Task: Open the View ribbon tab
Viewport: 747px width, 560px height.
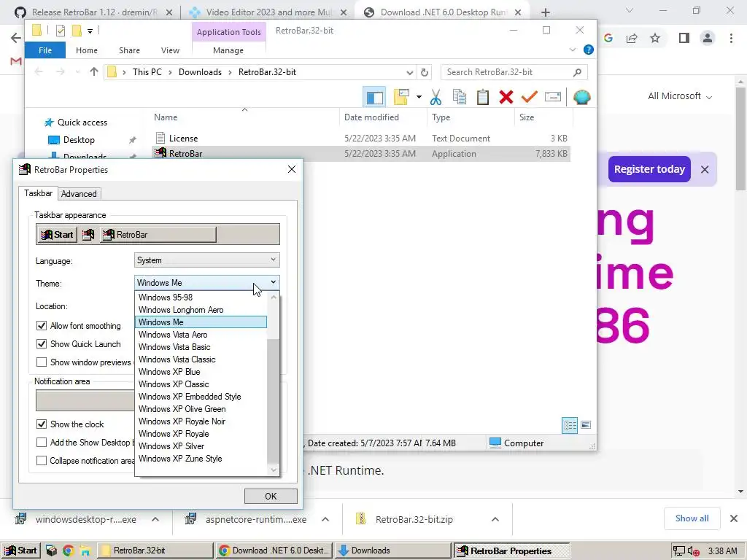Action: click(x=170, y=50)
